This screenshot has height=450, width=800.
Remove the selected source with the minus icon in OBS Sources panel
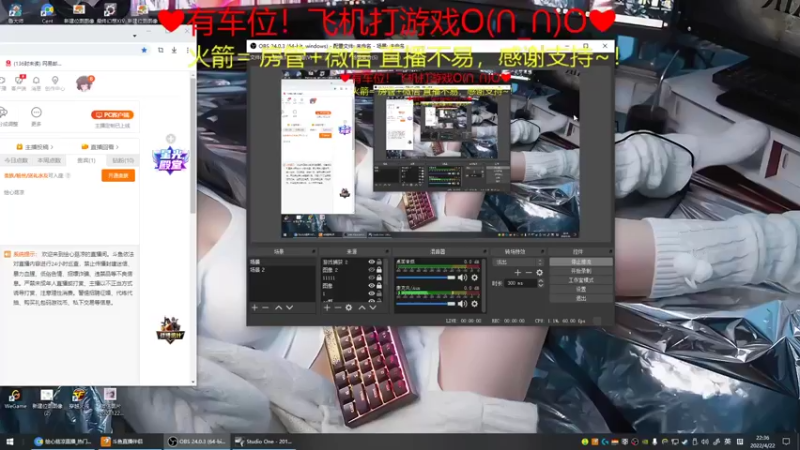[337, 308]
